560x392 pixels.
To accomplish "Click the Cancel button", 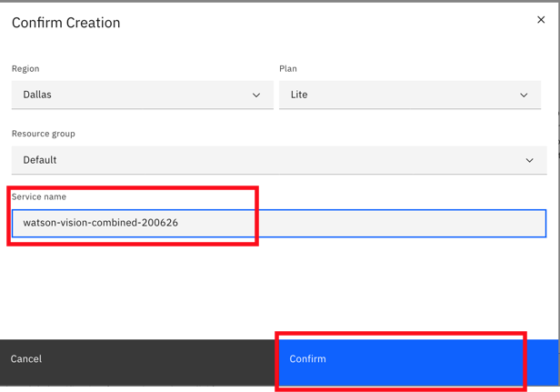I will (139, 362).
